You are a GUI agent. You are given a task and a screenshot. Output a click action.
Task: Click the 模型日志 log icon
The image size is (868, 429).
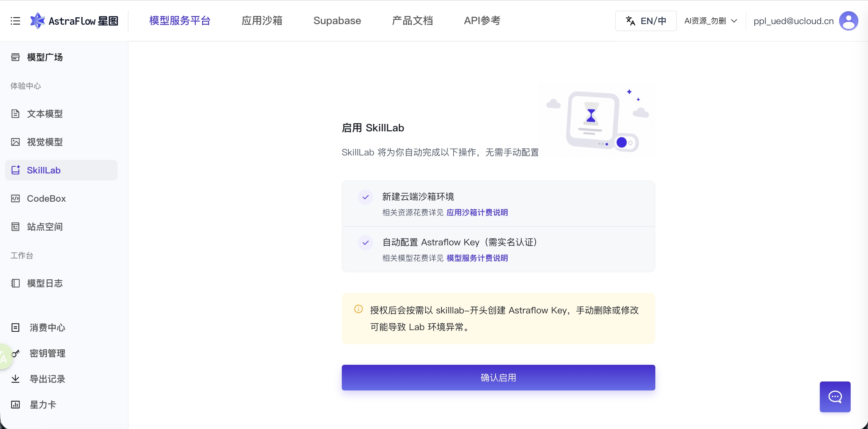pyautogui.click(x=15, y=283)
